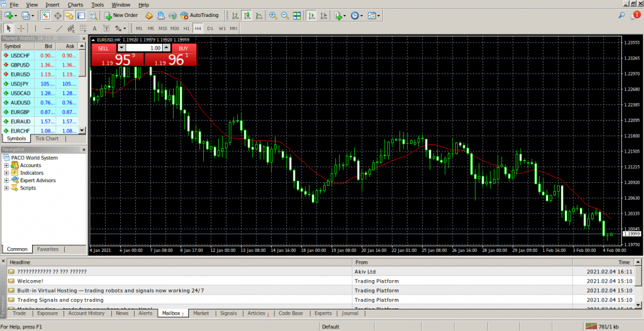Expand the Indicators tree node
644x331 pixels.
click(7, 173)
